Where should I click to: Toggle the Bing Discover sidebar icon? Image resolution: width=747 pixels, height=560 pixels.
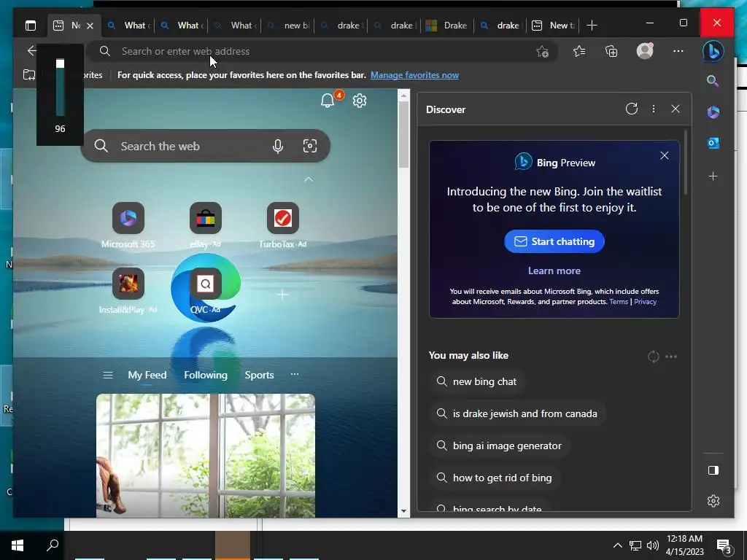(713, 51)
